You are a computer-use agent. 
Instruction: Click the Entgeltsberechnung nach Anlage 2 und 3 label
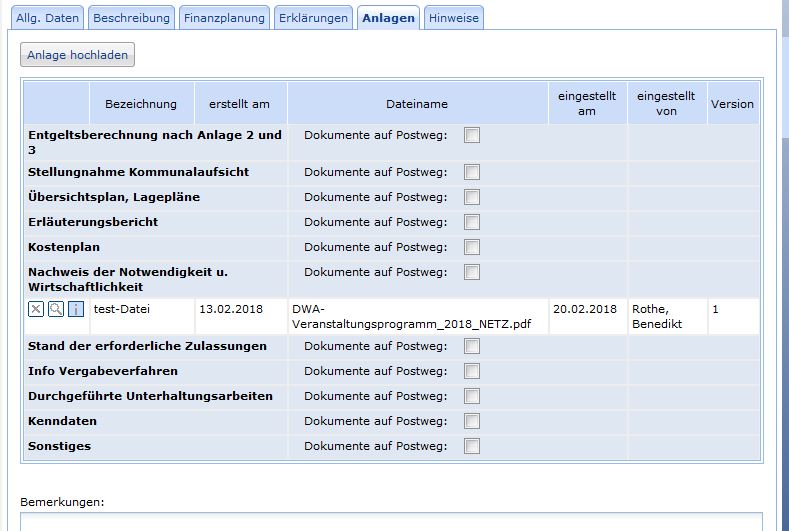click(x=155, y=142)
